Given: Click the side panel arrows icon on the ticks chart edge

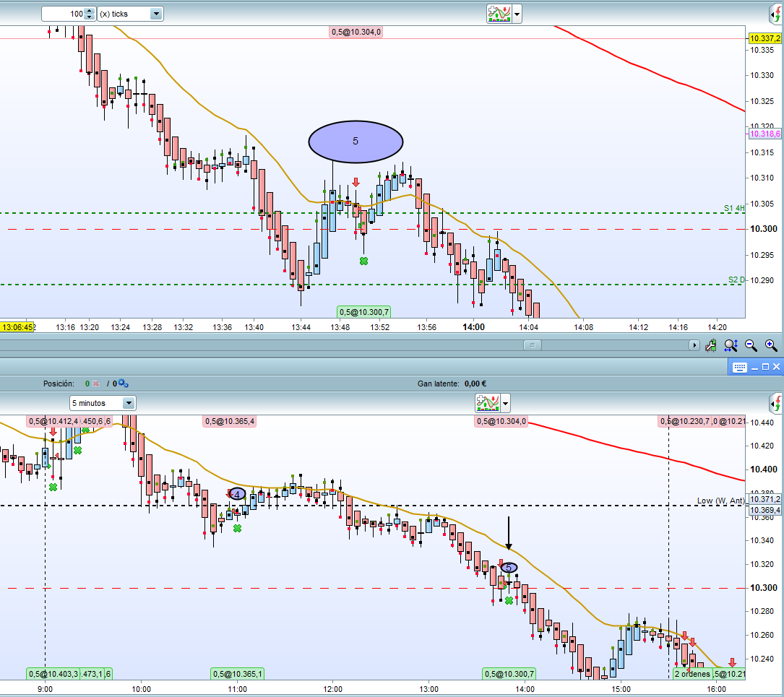Looking at the screenshot, I should tap(777, 14).
